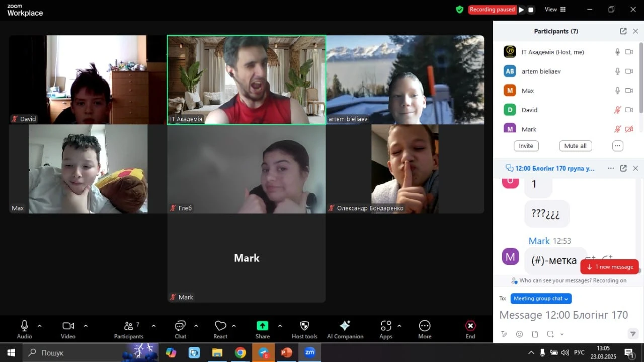Click the End meeting icon

pyautogui.click(x=470, y=326)
